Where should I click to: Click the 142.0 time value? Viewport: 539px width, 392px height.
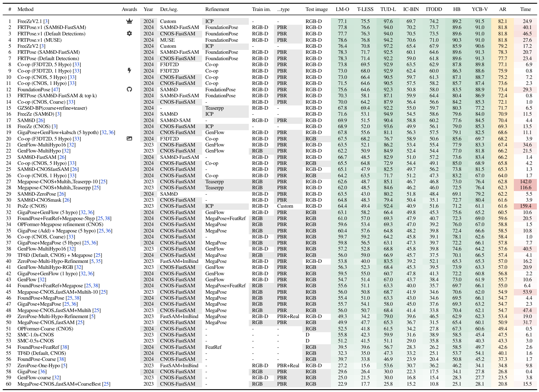(x=526, y=181)
